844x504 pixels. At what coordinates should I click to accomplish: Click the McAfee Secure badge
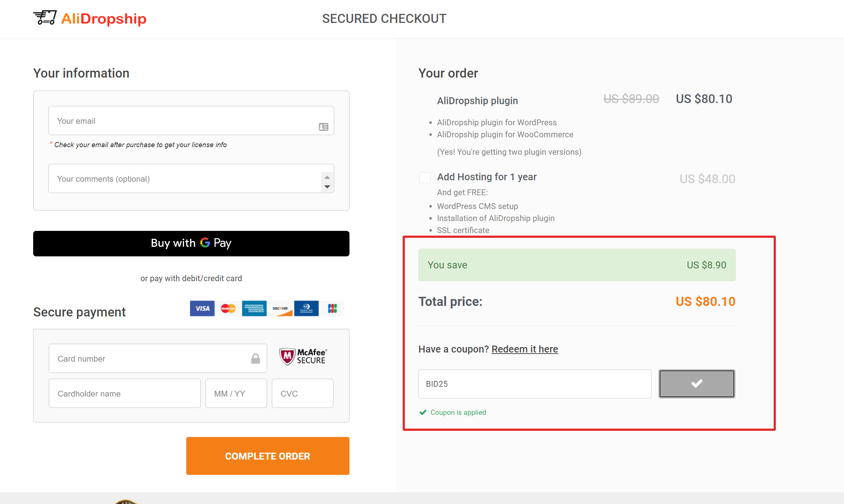pos(303,356)
